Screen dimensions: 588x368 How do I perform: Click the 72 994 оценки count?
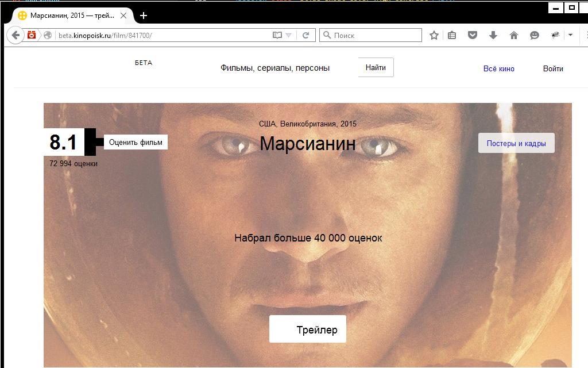coord(73,164)
